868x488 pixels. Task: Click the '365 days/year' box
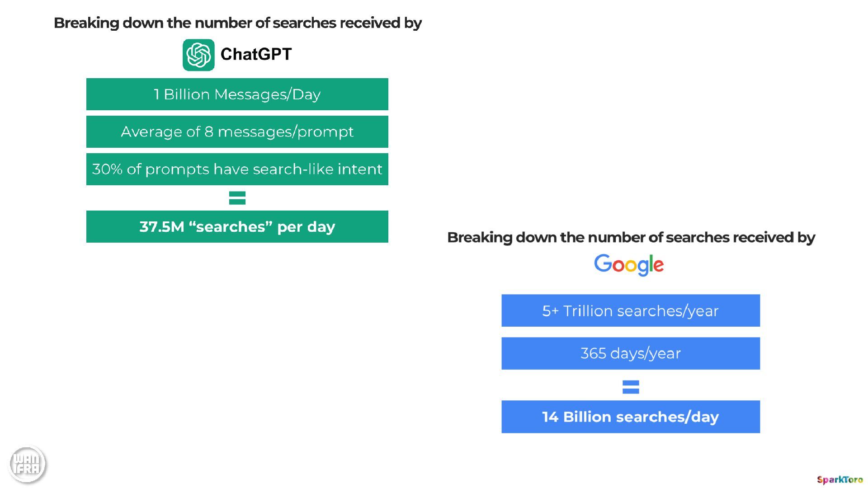630,353
